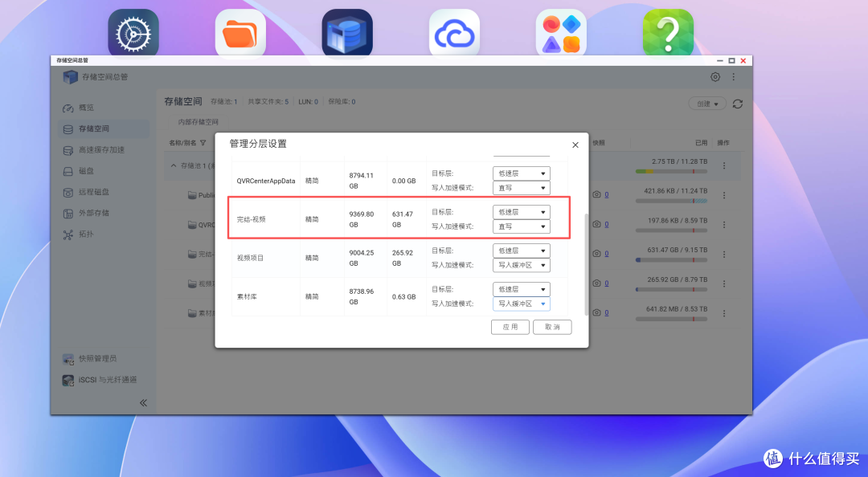The image size is (868, 477).
Task: Open 写入加速模式 dropdown for 完结-视频
Action: tap(522, 227)
